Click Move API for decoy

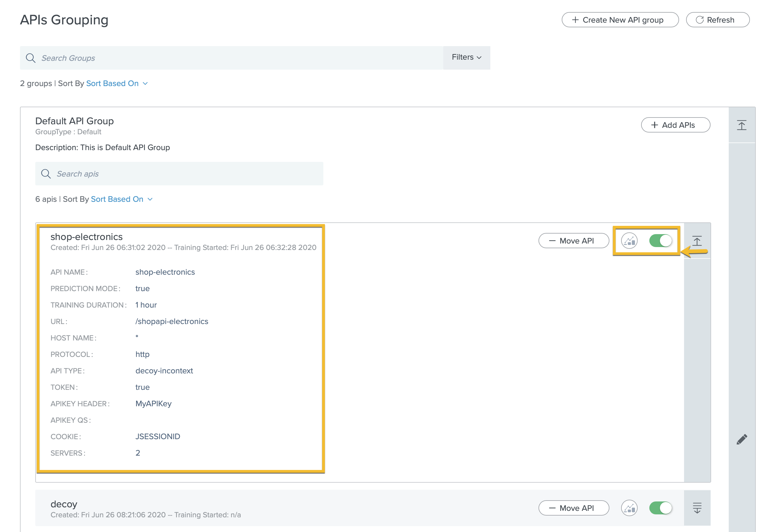tap(573, 508)
